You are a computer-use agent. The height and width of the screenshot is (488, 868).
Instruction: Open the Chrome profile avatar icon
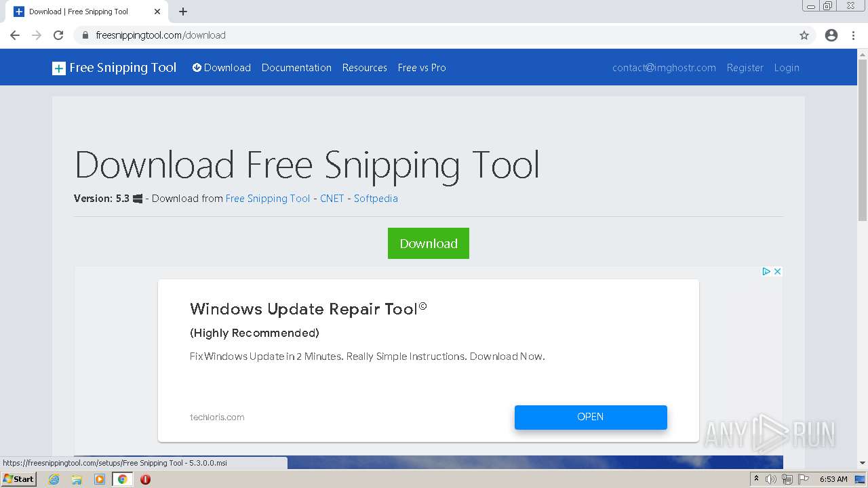pos(831,35)
